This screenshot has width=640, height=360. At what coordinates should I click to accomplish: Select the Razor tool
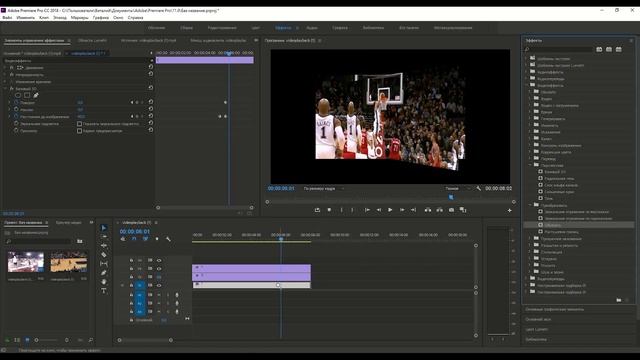coord(104,255)
